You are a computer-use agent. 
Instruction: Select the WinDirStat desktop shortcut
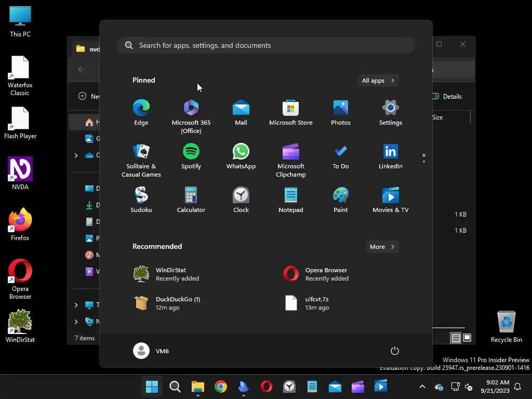coord(20,326)
